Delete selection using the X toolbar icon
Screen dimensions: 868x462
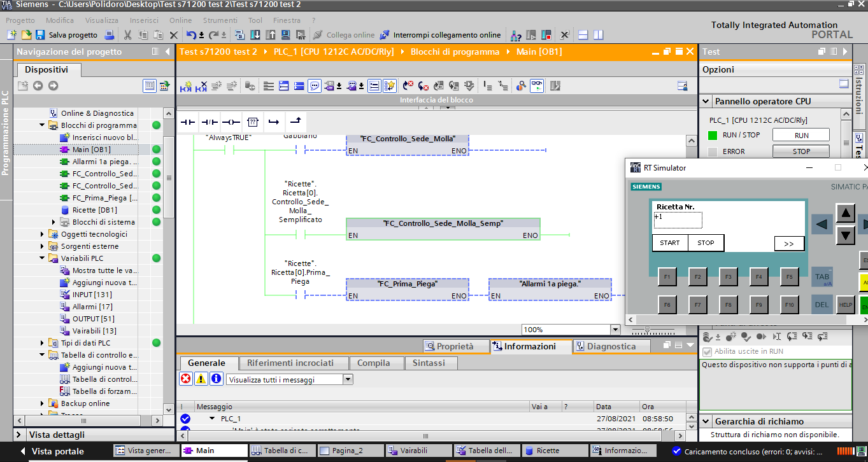click(174, 34)
